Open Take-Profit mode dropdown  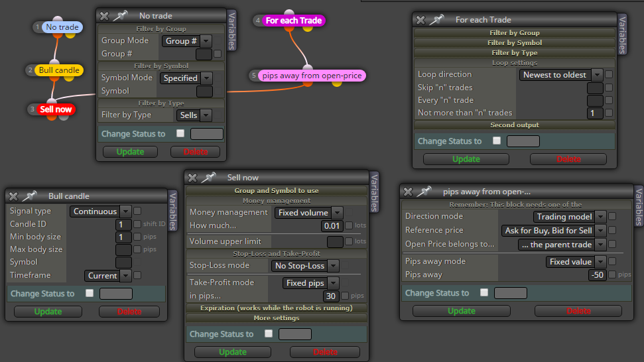310,283
